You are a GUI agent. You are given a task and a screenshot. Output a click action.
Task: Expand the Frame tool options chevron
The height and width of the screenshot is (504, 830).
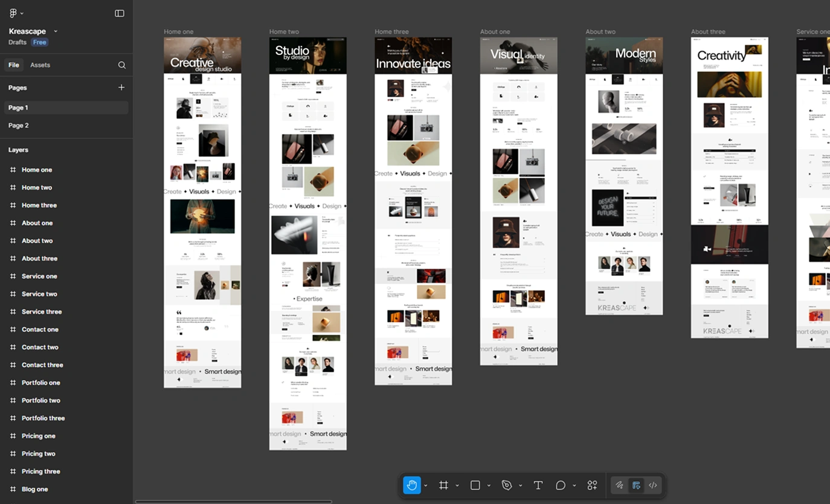pyautogui.click(x=457, y=485)
